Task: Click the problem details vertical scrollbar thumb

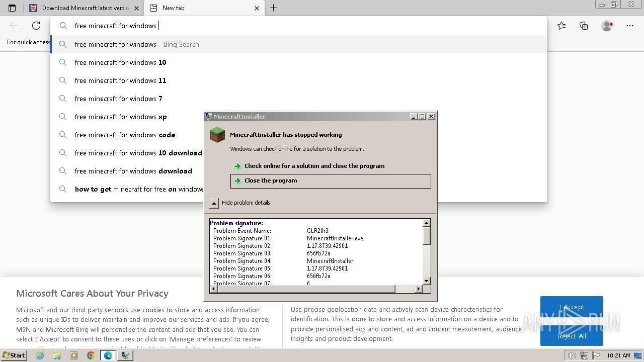Action: pyautogui.click(x=426, y=236)
